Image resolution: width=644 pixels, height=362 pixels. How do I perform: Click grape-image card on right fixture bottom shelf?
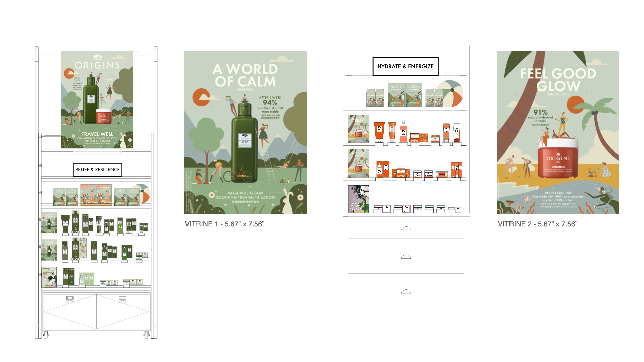(359, 199)
